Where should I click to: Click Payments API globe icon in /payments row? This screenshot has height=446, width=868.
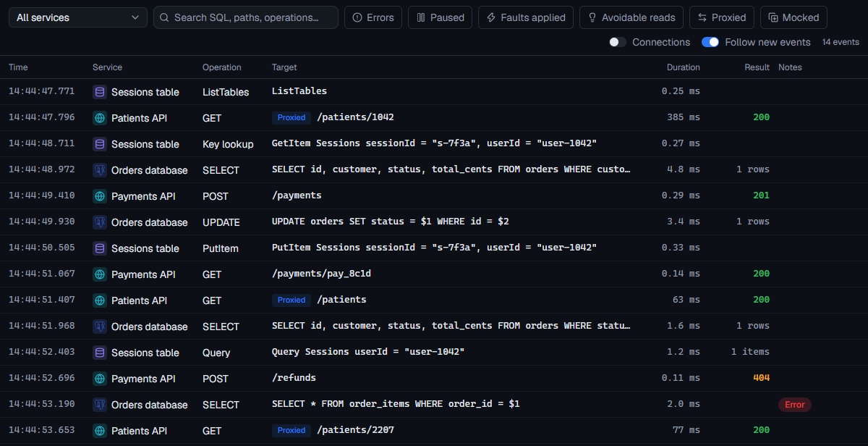(x=100, y=196)
